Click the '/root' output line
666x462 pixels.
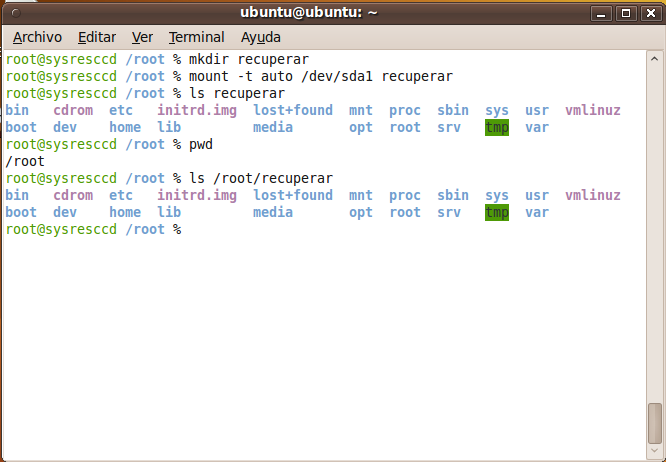pyautogui.click(x=25, y=161)
